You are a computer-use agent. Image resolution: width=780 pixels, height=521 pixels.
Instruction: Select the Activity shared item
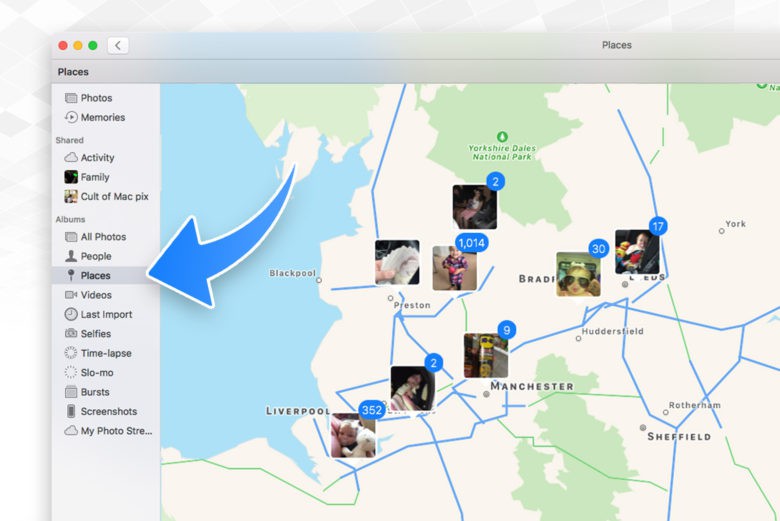(x=97, y=157)
